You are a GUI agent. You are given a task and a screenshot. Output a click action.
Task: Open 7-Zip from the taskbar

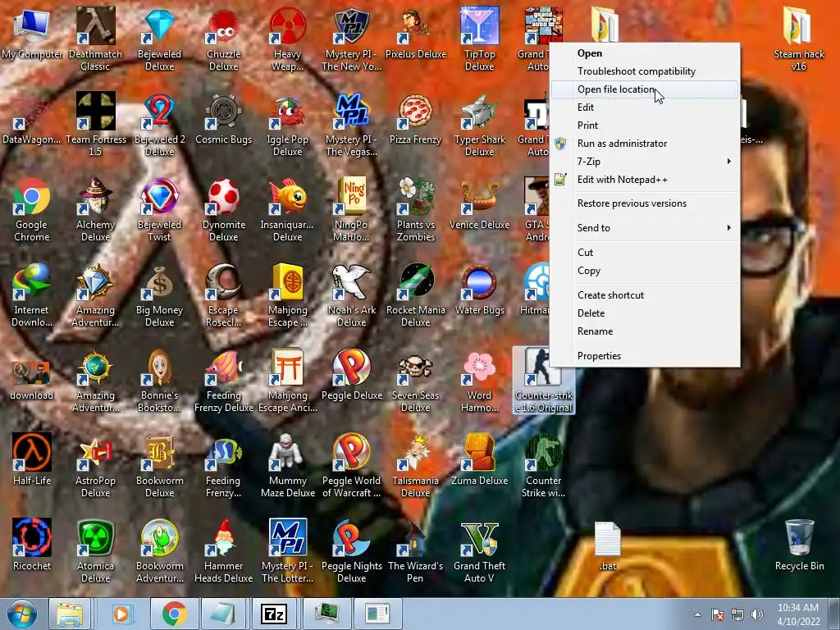click(274, 614)
